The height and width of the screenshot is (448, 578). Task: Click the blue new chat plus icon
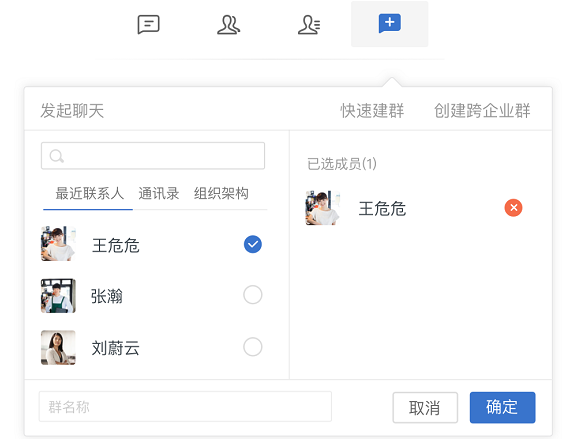[x=390, y=24]
